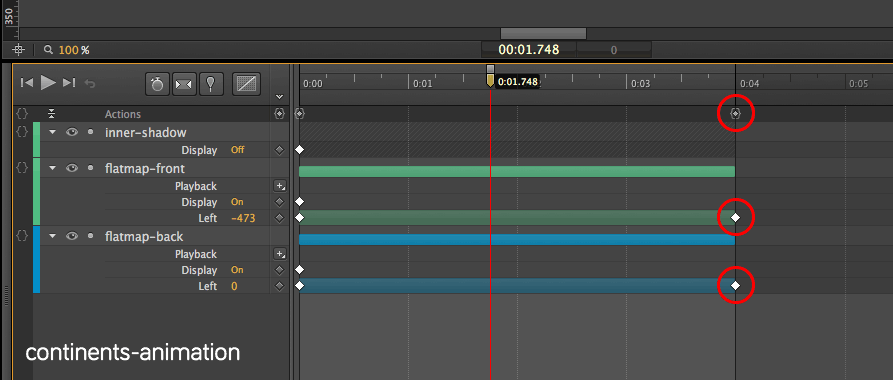Screen dimensions: 893x380
Task: Hide the flatmap-front layer with its eye icon
Action: tap(72, 168)
